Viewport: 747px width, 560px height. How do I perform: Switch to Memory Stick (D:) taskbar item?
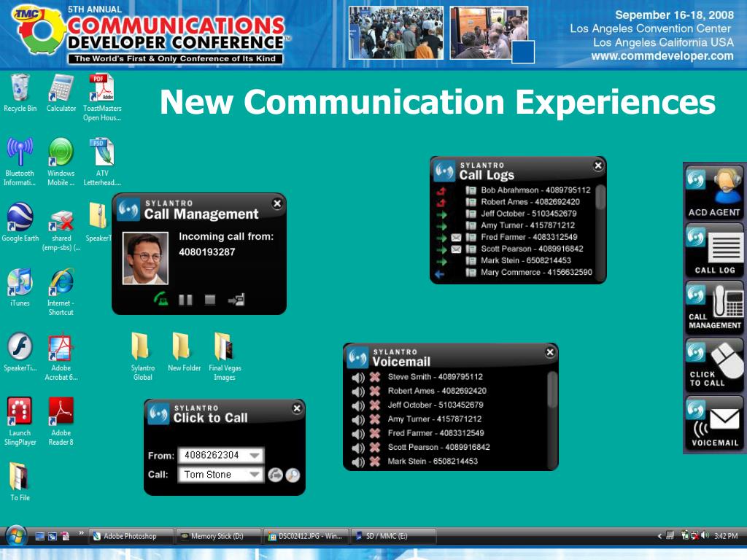click(x=218, y=536)
